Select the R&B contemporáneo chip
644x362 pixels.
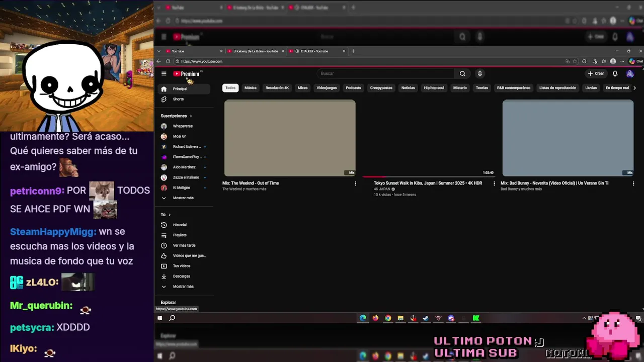click(x=514, y=87)
